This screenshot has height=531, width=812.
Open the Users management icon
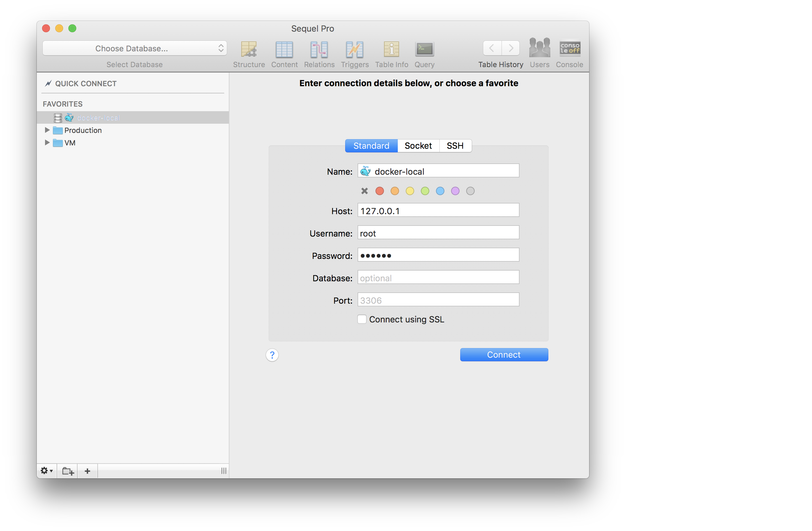point(539,48)
